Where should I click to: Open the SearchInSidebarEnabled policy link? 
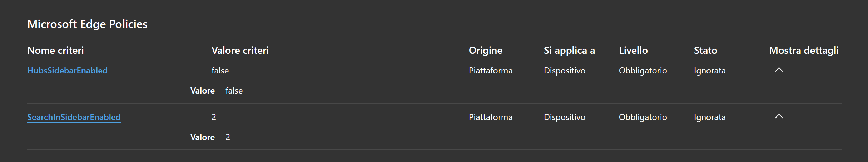pos(74,117)
